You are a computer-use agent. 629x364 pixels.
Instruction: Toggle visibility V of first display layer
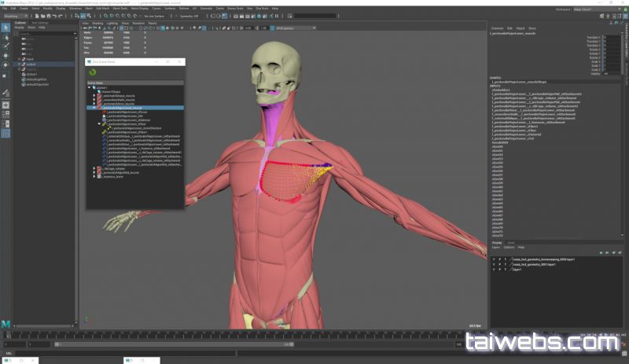coord(494,257)
